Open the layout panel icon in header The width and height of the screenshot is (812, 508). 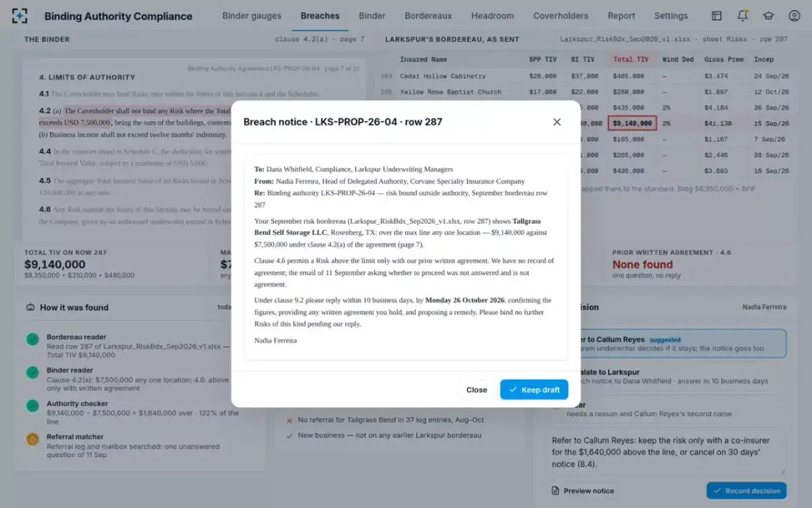717,16
